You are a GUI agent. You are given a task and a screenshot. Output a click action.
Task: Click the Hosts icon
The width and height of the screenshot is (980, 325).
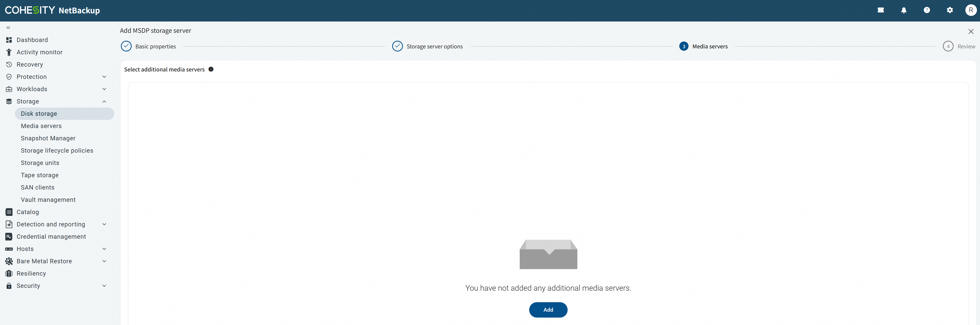click(9, 249)
